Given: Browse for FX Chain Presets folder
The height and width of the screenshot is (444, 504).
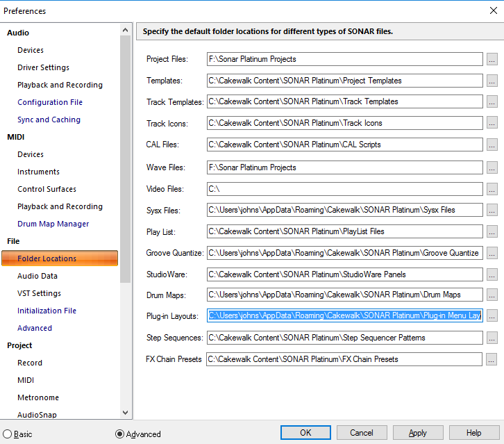Looking at the screenshot, I should (x=492, y=359).
